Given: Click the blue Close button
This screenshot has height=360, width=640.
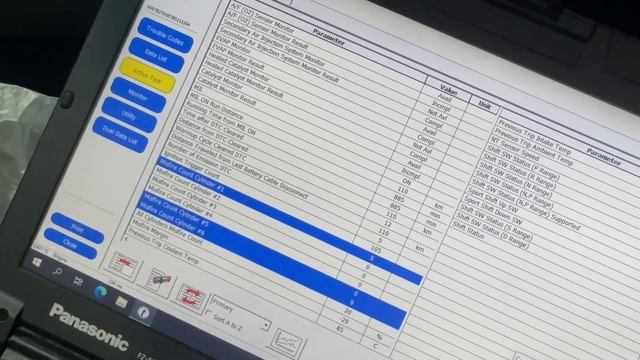Looking at the screenshot, I should (70, 244).
